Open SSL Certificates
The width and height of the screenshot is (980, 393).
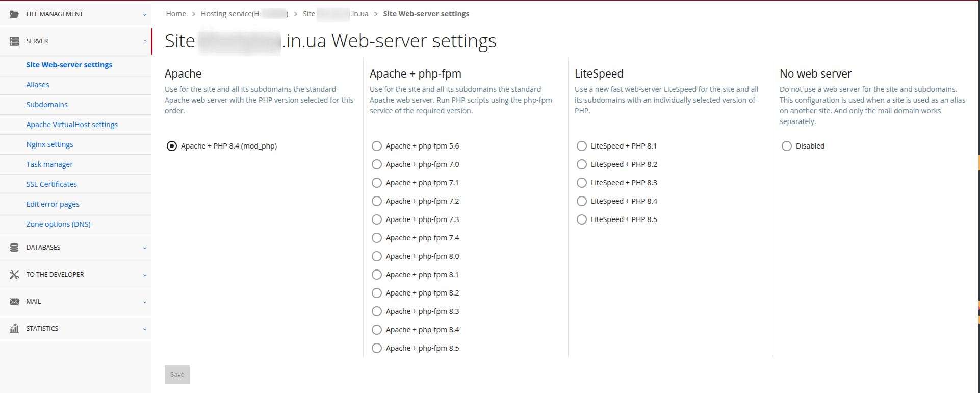point(51,184)
